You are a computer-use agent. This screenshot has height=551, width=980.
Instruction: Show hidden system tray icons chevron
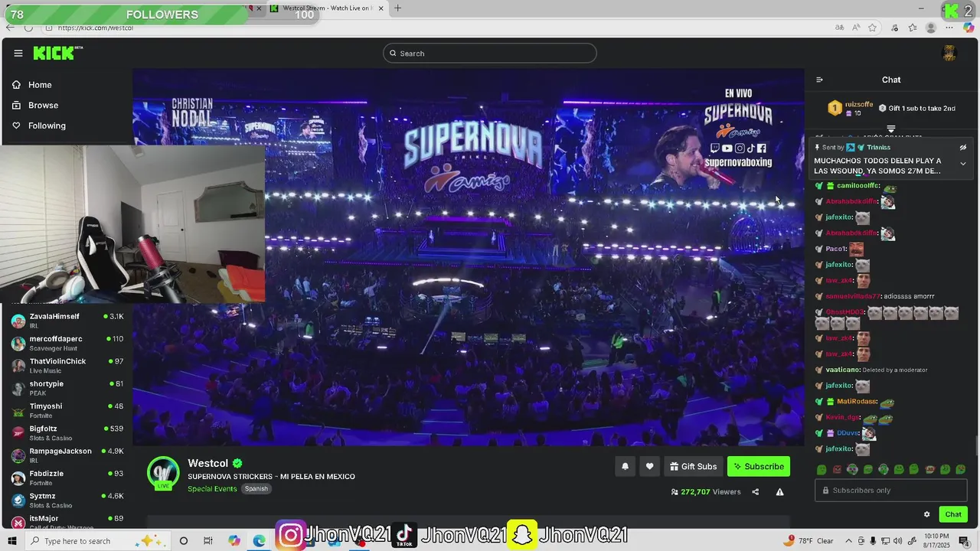(x=848, y=541)
